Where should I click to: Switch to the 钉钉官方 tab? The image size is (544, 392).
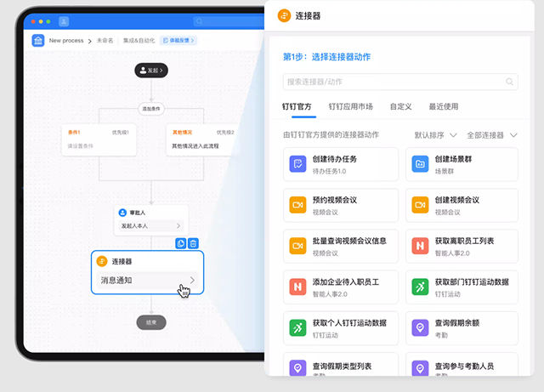(x=297, y=106)
